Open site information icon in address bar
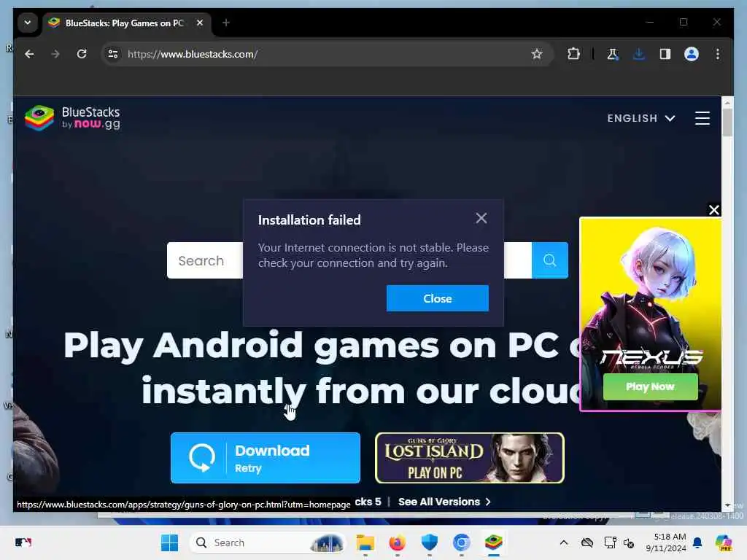 [113, 54]
